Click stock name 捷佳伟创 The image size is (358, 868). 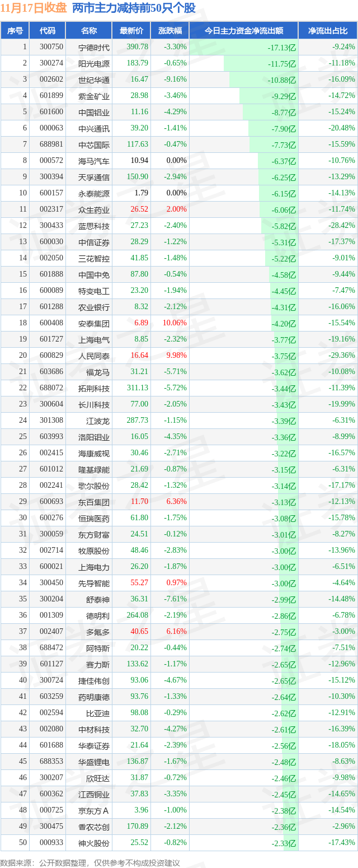[94, 680]
